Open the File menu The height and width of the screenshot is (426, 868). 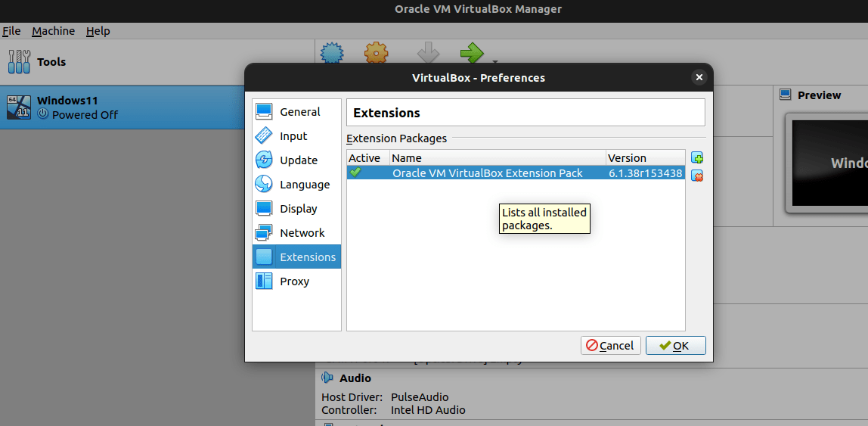(11, 31)
